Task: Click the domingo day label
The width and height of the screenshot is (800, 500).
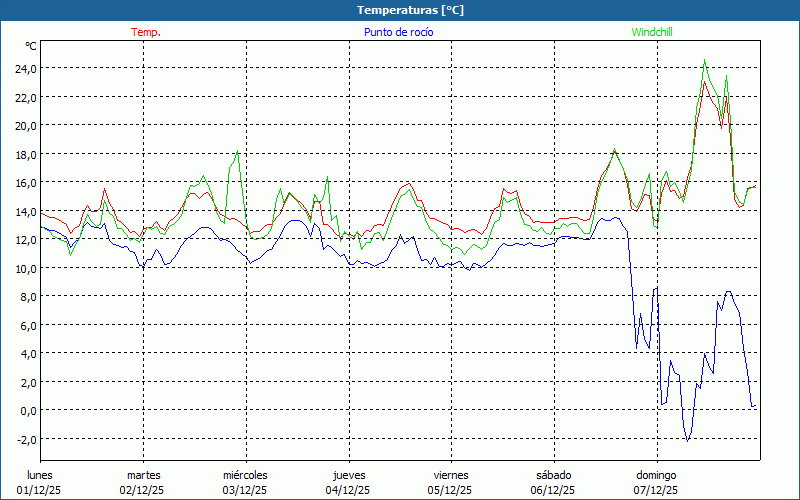Action: 656,475
